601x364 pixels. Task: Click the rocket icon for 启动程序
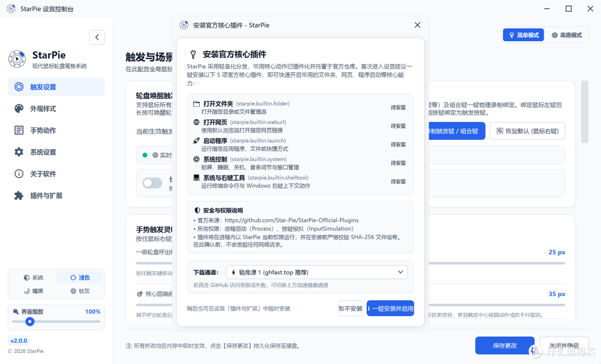(196, 141)
